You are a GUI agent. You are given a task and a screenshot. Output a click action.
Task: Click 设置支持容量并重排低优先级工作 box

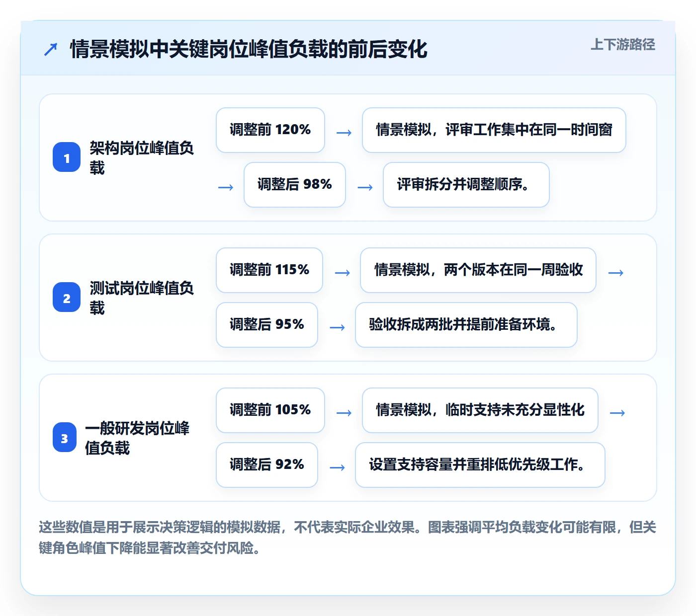click(480, 465)
